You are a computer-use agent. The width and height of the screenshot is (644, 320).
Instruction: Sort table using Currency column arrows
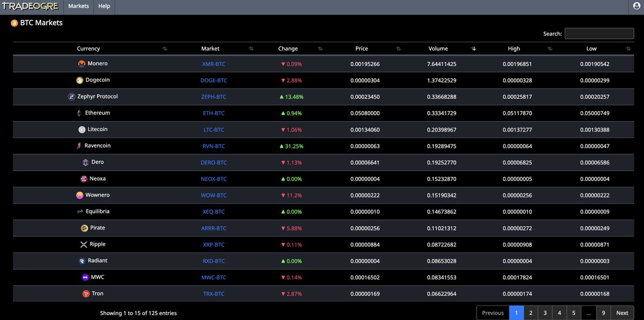(x=165, y=49)
